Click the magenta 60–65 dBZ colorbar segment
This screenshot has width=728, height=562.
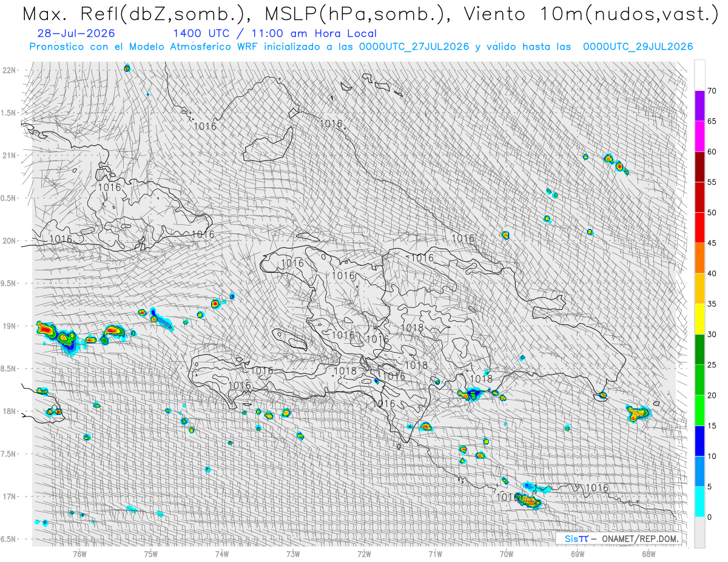pos(699,136)
